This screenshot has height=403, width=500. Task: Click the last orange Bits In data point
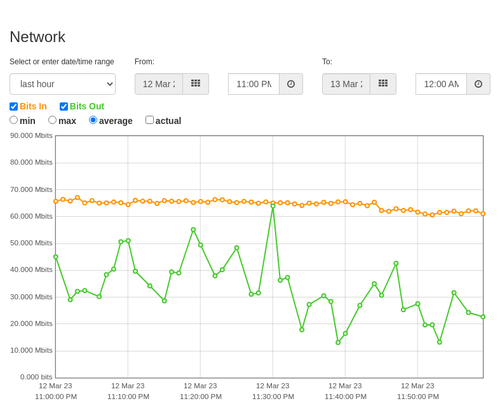coord(483,214)
